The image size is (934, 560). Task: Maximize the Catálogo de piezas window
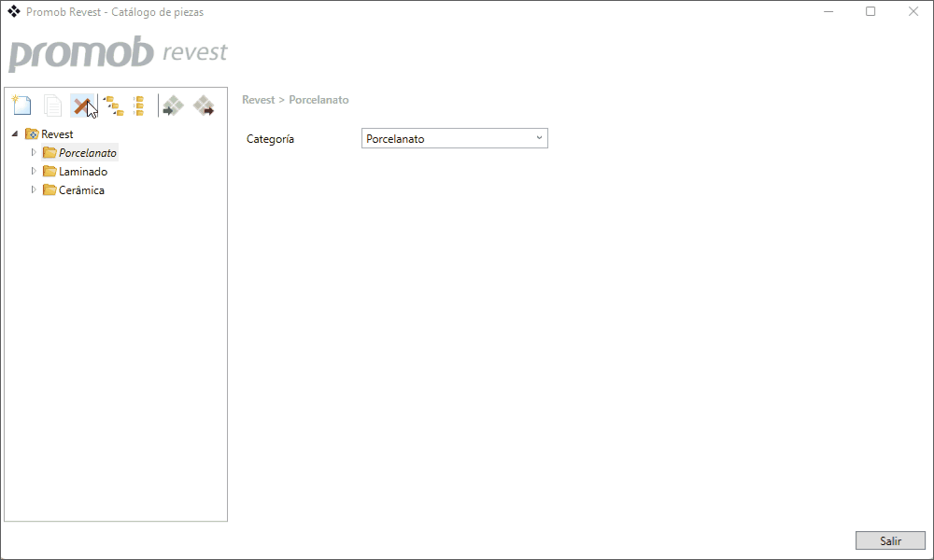click(870, 11)
